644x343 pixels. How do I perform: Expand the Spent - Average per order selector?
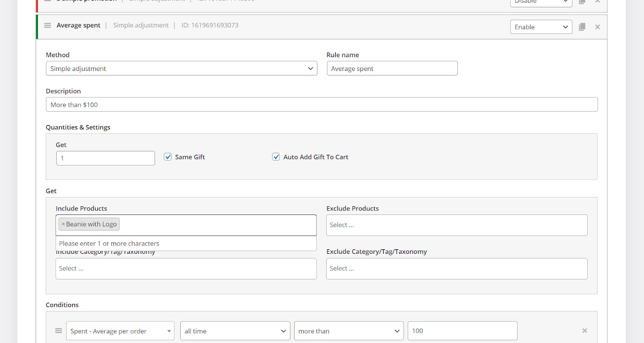pos(120,331)
